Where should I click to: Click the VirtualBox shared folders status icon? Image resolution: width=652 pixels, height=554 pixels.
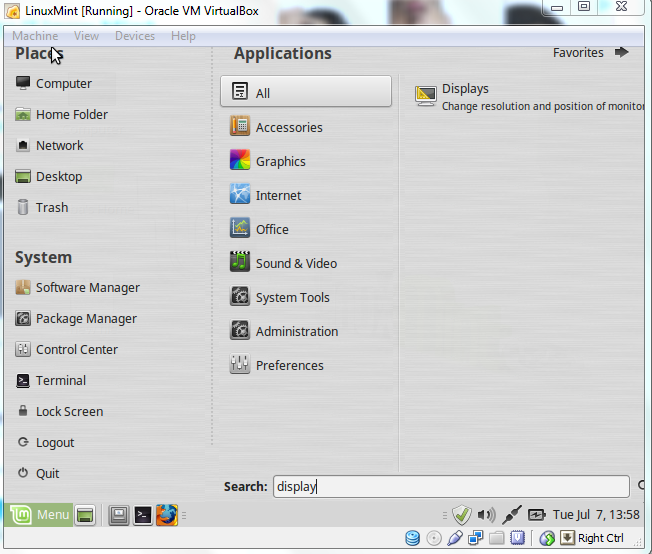point(496,538)
